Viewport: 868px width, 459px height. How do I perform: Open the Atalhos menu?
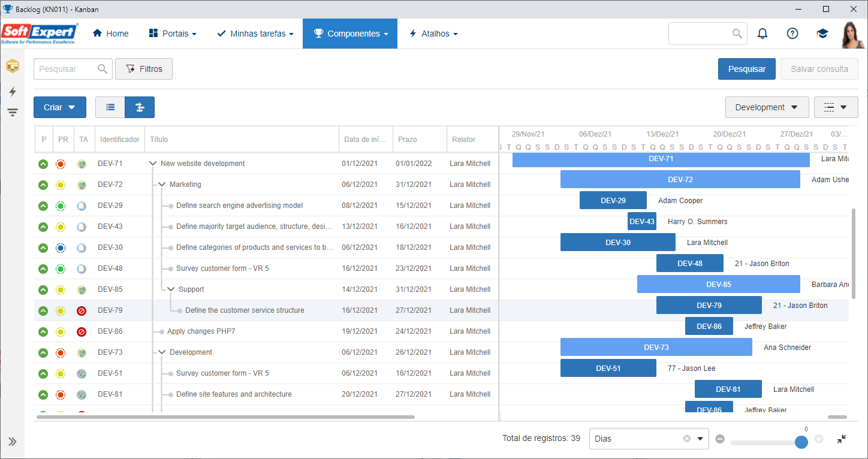point(433,34)
